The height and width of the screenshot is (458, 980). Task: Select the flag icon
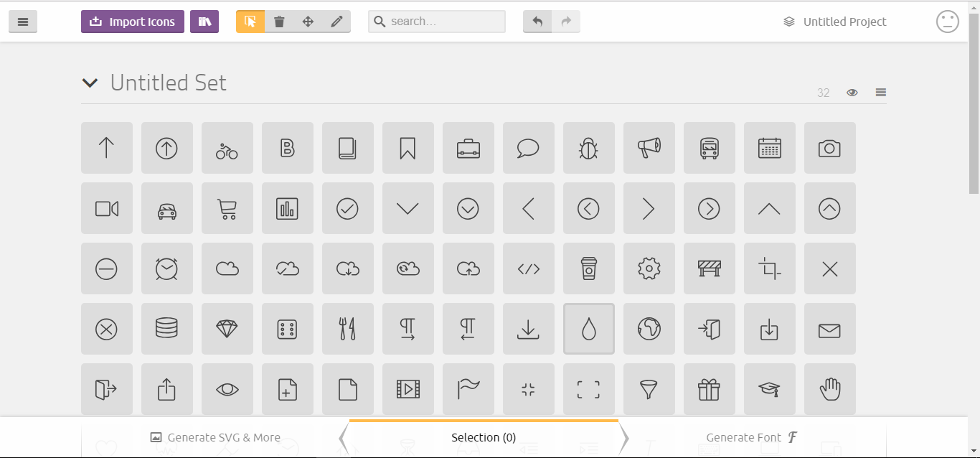pos(468,389)
